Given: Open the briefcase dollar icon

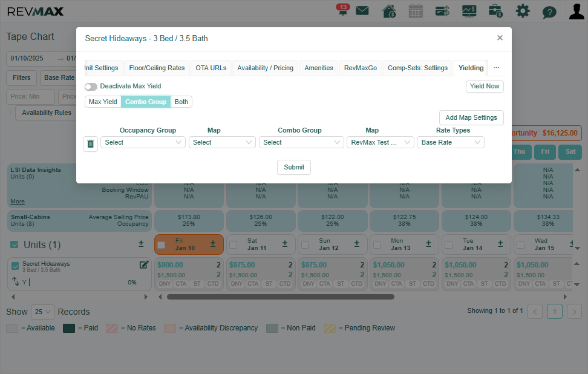Looking at the screenshot, I should click(x=495, y=11).
